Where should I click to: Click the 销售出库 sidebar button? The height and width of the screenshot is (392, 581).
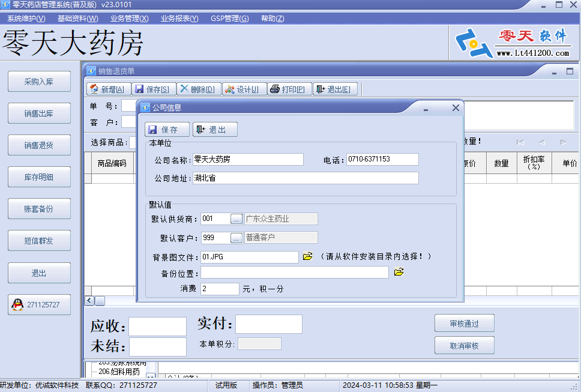(x=39, y=113)
